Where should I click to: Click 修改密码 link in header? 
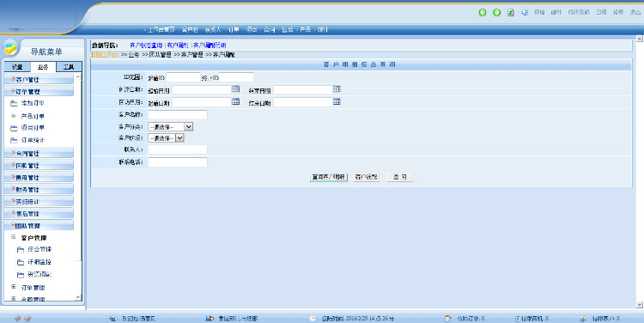click(579, 12)
